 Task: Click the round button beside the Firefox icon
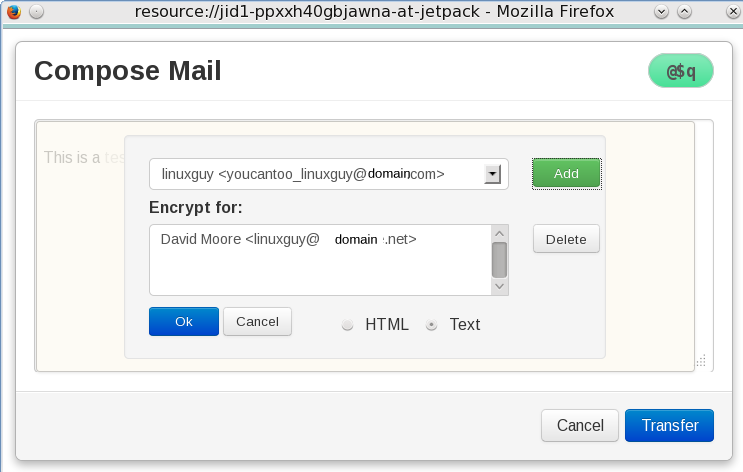36,13
